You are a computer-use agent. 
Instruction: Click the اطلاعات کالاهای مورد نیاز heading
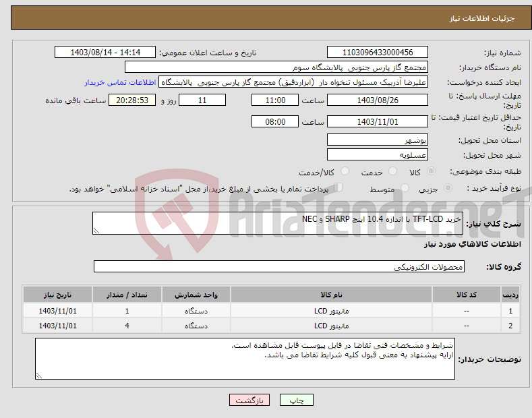tap(472, 244)
